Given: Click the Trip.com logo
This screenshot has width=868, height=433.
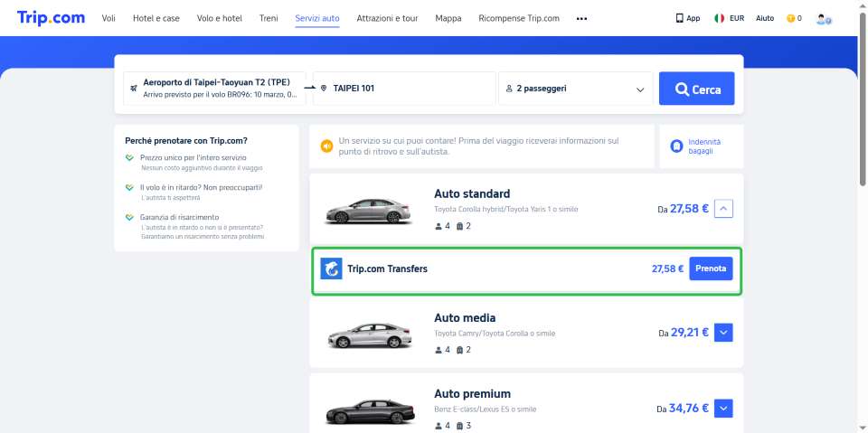Looking at the screenshot, I should coord(51,17).
